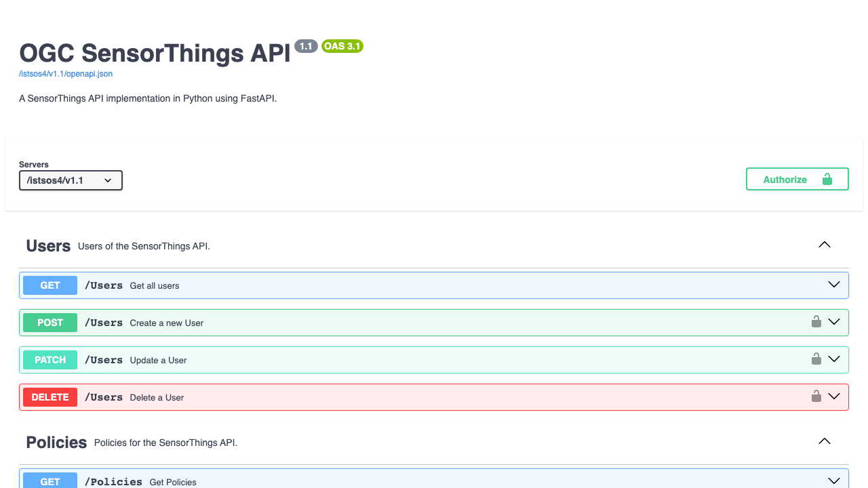Click the POST method badge for /Users
This screenshot has width=868, height=488.
50,323
